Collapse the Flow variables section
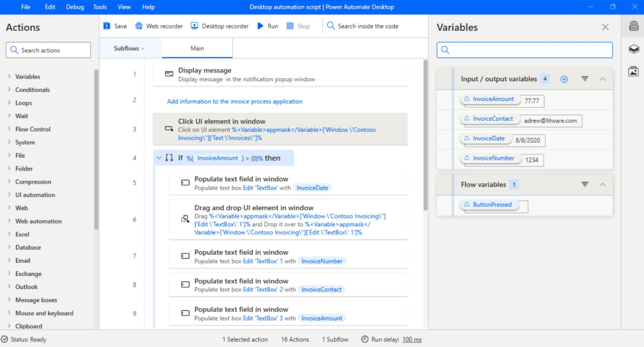The image size is (644, 347). click(602, 184)
